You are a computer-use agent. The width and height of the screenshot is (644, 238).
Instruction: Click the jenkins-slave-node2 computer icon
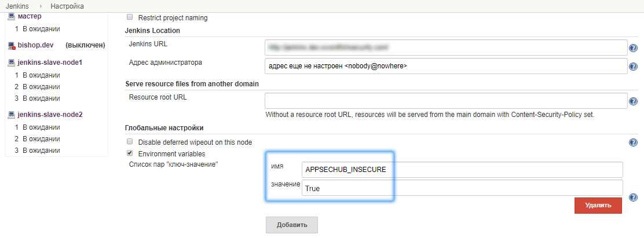coord(12,115)
